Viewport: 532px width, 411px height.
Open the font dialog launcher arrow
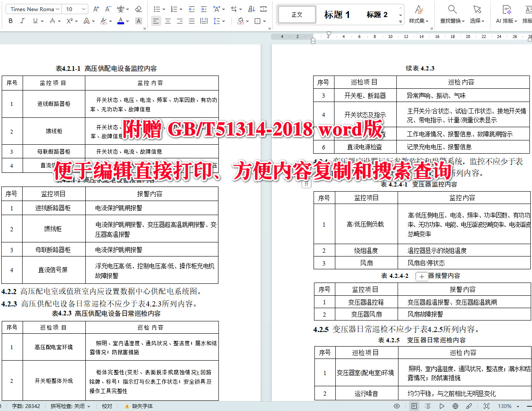(x=144, y=29)
